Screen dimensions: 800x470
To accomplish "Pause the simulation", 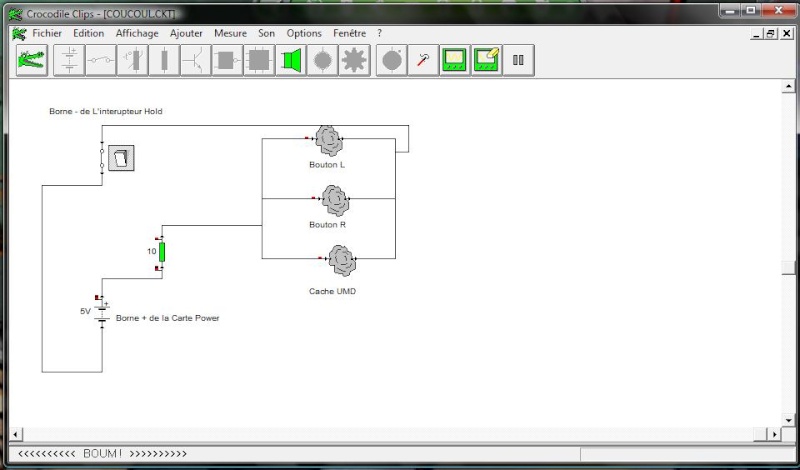I will click(518, 60).
